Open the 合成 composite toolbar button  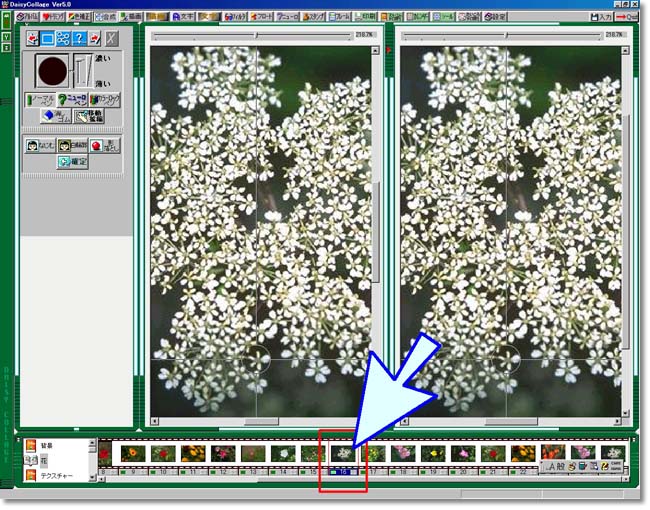106,17
